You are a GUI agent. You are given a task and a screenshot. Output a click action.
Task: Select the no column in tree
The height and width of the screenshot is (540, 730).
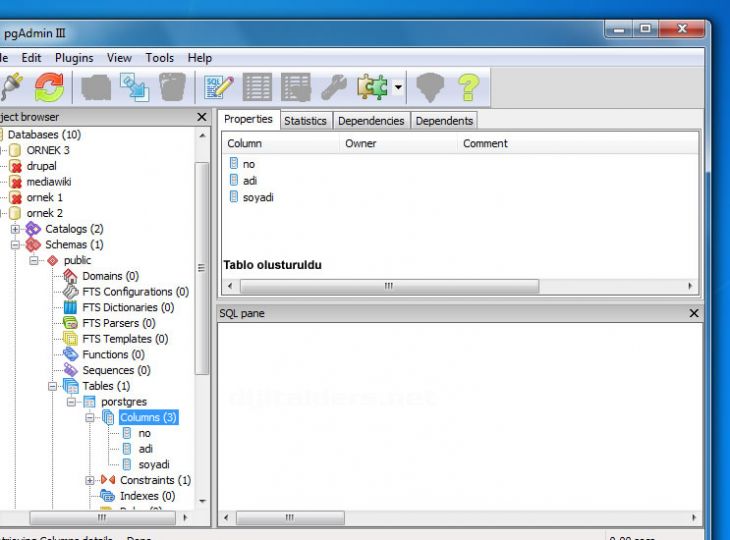pyautogui.click(x=144, y=433)
